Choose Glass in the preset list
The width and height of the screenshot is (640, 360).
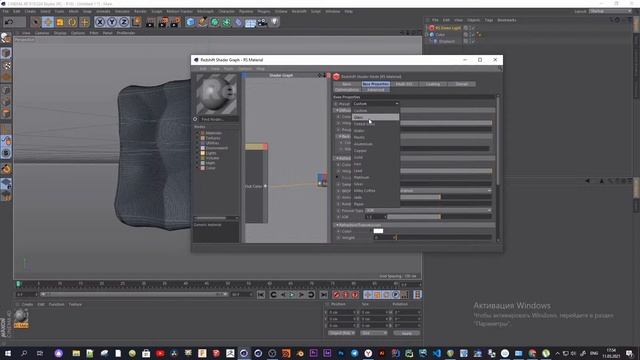(x=376, y=117)
